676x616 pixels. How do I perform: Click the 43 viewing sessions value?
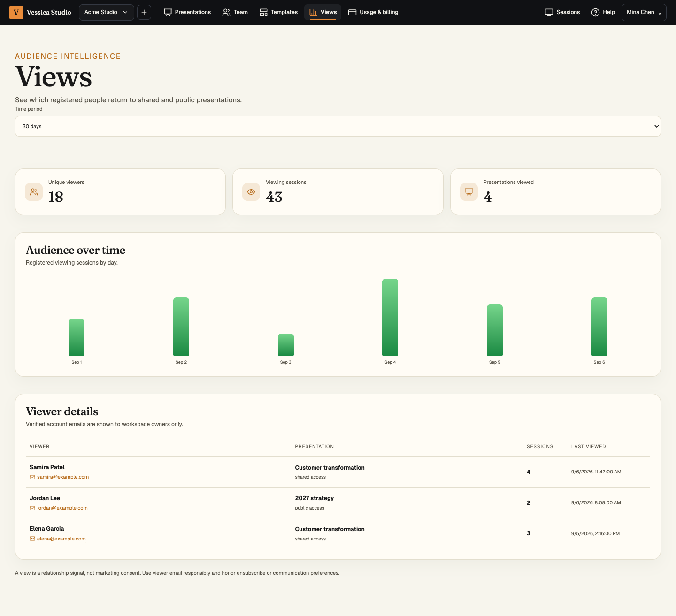pos(274,197)
